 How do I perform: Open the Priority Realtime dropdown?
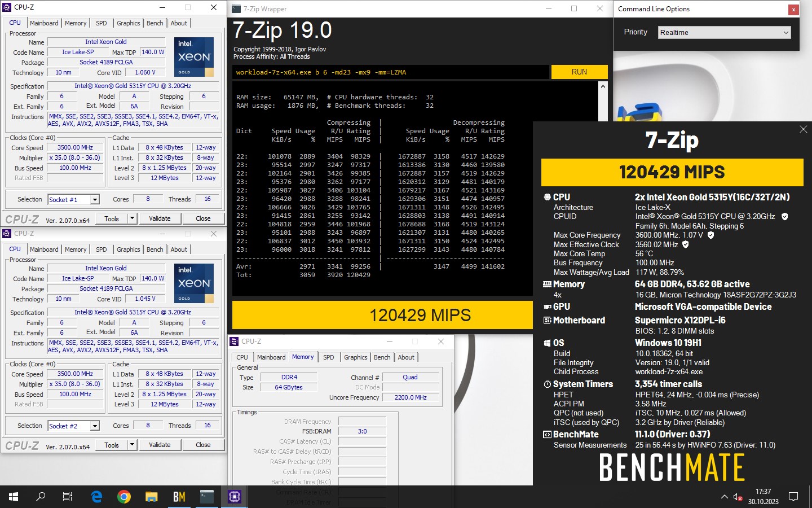click(725, 33)
